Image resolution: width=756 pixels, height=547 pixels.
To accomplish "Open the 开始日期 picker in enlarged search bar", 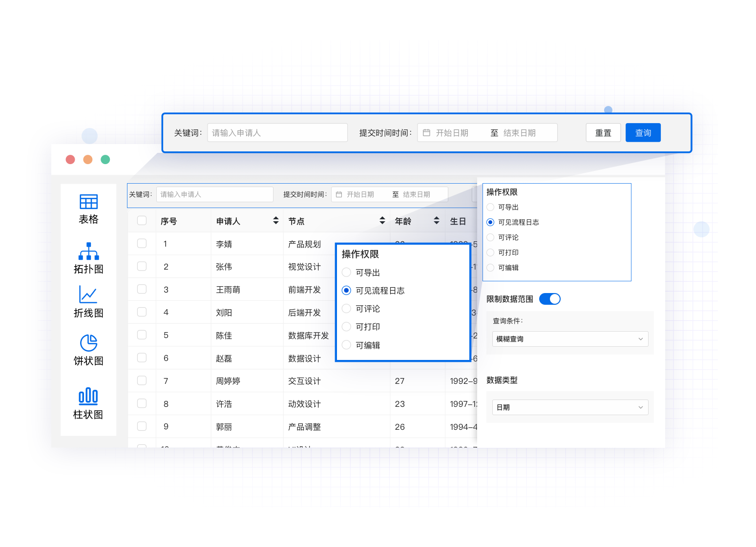I will point(452,133).
